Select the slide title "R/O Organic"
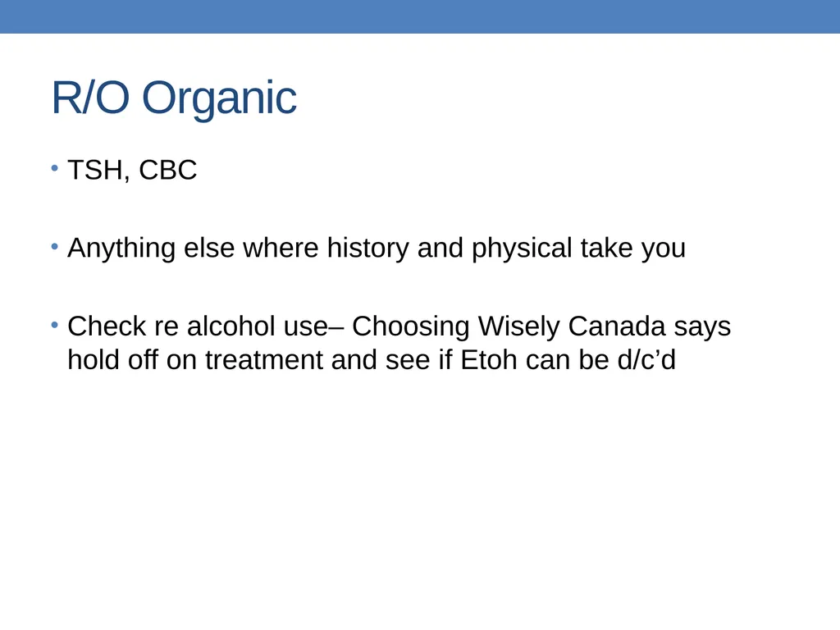 (174, 98)
